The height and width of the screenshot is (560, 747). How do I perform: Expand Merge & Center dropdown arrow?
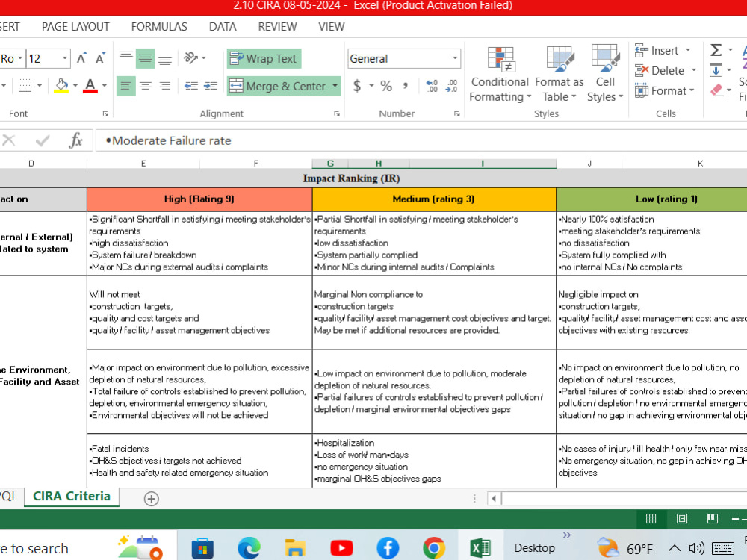[x=335, y=86]
